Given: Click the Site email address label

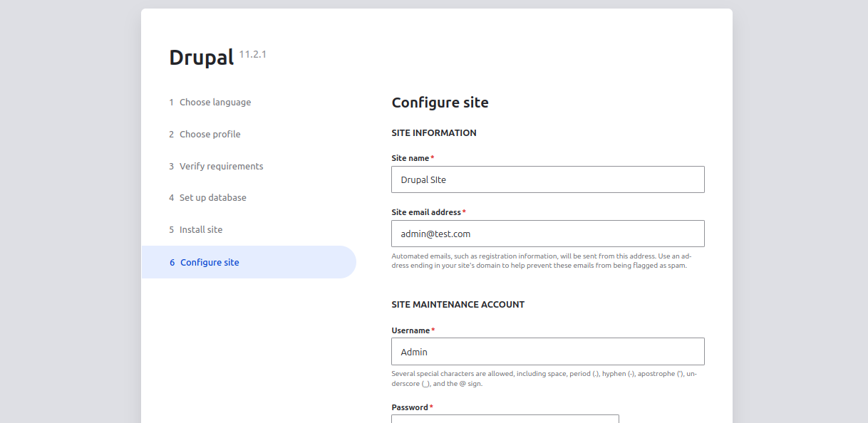Looking at the screenshot, I should [x=426, y=212].
